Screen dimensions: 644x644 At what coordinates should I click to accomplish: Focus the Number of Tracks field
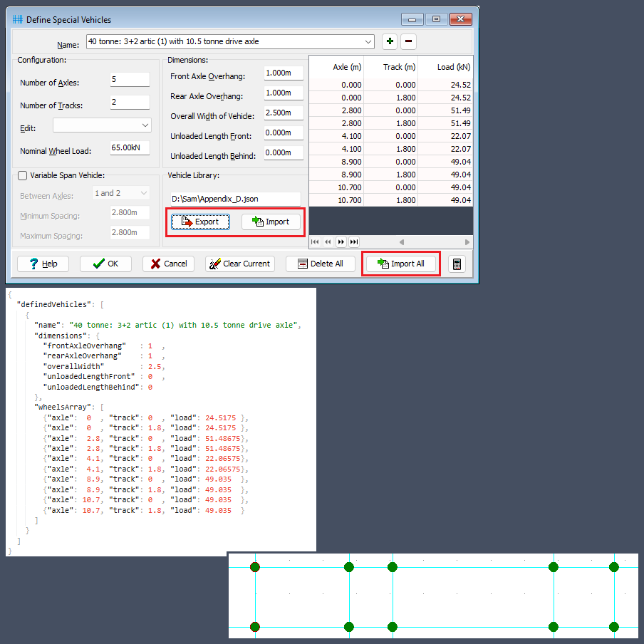130,102
